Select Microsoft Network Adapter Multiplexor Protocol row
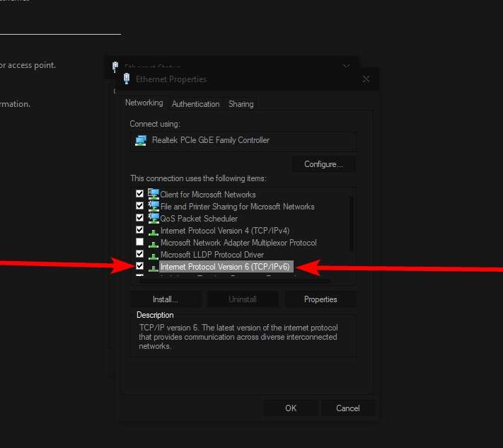 click(238, 243)
